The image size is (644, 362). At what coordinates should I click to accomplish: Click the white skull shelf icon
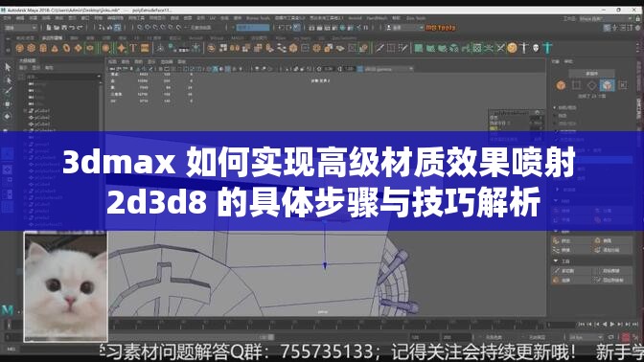(x=536, y=48)
